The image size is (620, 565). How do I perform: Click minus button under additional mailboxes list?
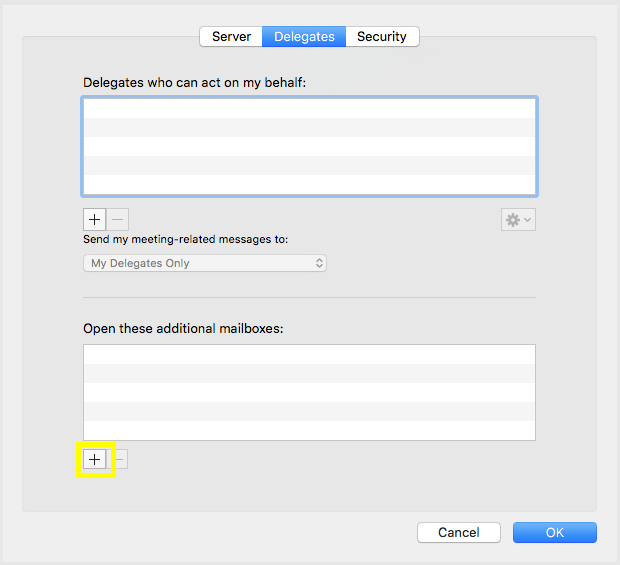(x=118, y=459)
